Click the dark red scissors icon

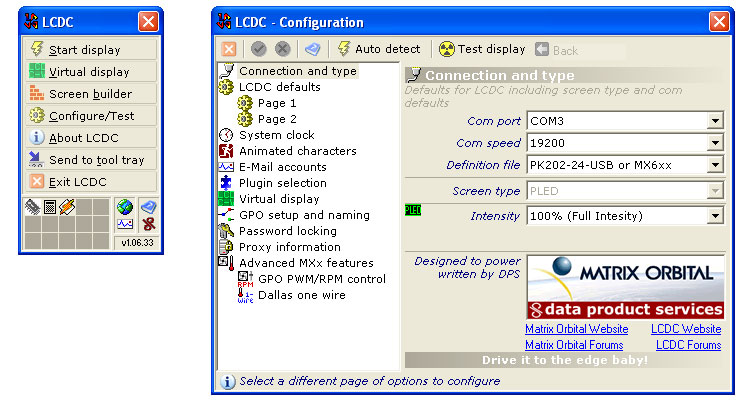coord(149,224)
